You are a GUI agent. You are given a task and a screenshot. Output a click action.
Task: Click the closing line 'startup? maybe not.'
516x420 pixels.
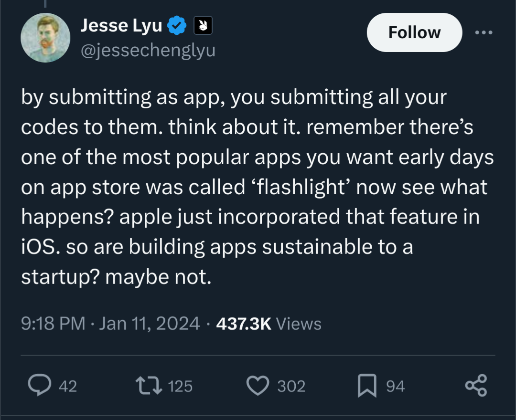coord(116,277)
